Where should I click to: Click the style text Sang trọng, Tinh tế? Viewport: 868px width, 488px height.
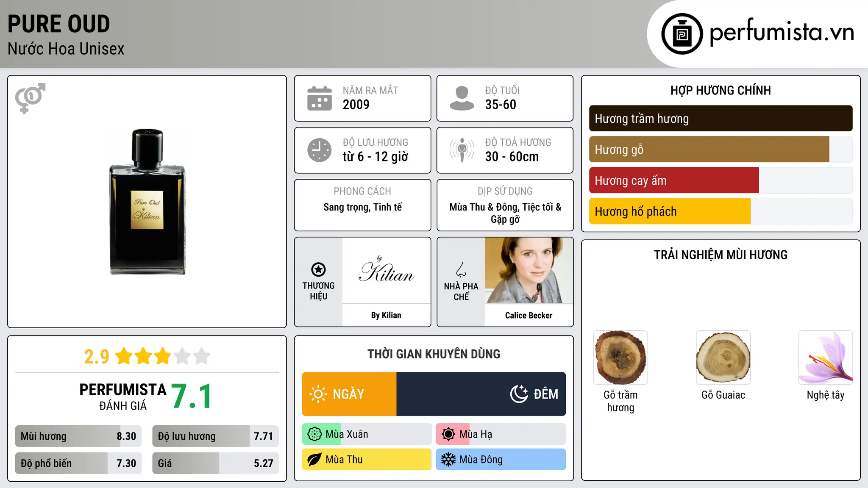(x=362, y=207)
